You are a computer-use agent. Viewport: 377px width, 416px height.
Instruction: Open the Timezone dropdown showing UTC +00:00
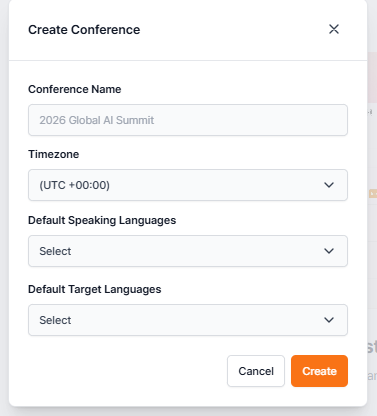pyautogui.click(x=188, y=185)
